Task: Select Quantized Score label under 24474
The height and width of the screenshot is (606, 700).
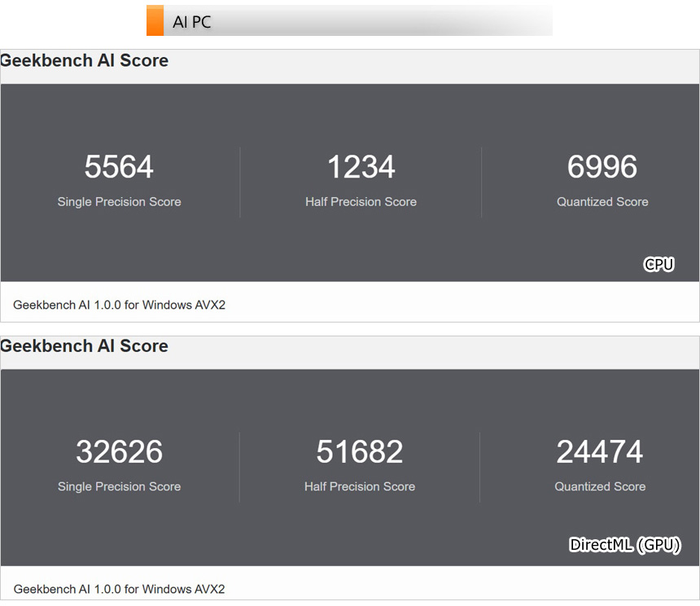Action: click(x=600, y=487)
